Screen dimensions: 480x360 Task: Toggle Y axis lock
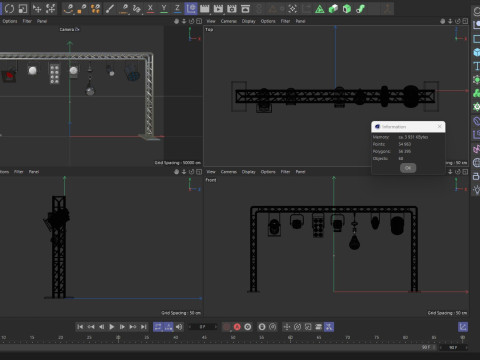pyautogui.click(x=164, y=9)
